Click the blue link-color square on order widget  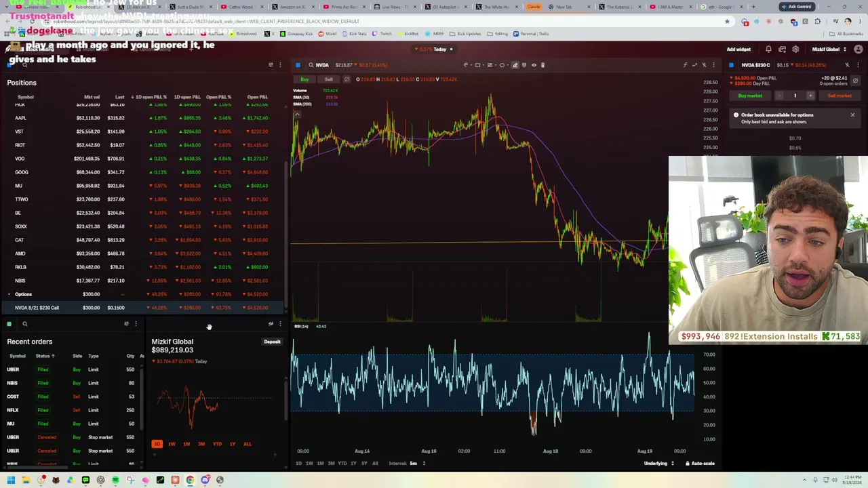point(731,65)
